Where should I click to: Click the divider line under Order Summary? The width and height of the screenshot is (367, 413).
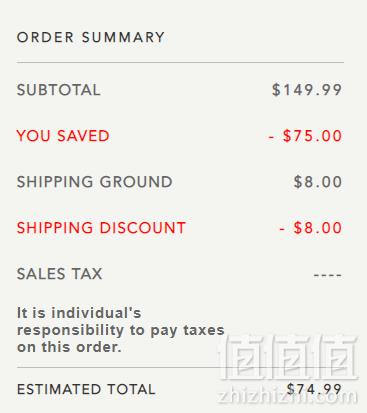click(180, 62)
